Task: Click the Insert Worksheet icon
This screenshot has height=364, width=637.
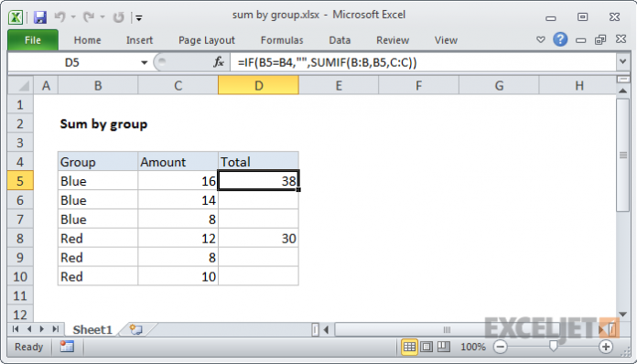Action: tap(136, 329)
